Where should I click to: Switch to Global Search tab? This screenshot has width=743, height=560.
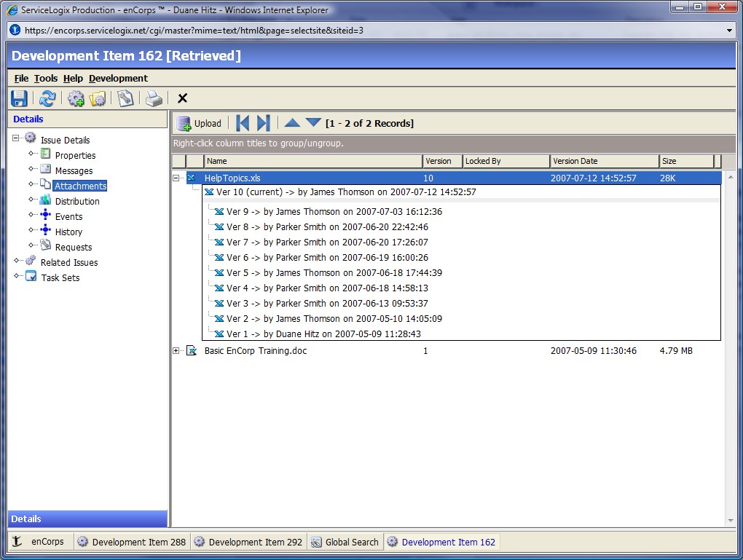point(345,542)
